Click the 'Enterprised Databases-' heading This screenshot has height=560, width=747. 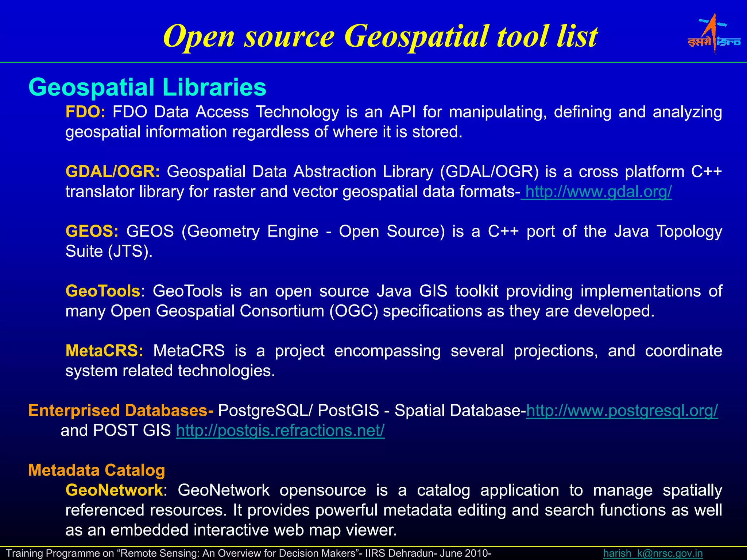(121, 411)
